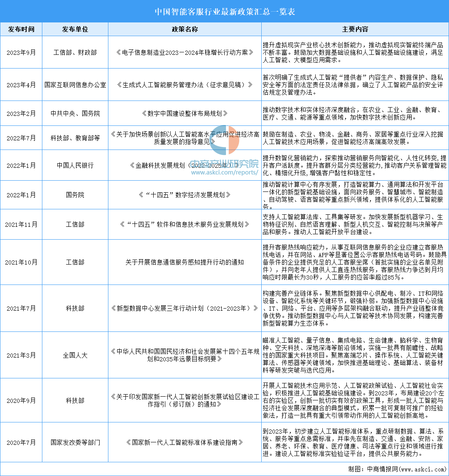The image size is (449, 476).
Task: Click the content starting 提升虚拟现实产业核心技术创新能力
Action: 353,52
